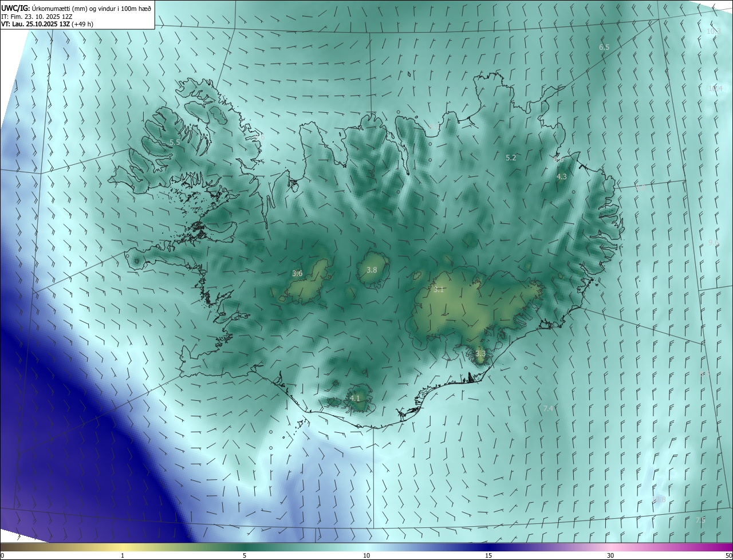Click the 3.6 value on the map
The width and height of the screenshot is (733, 560).
point(297,274)
